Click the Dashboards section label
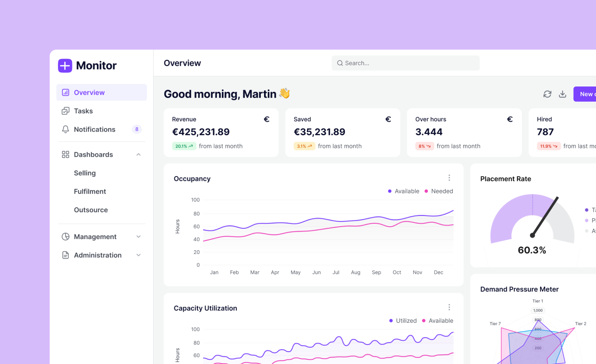This screenshot has height=364, width=596. coord(93,154)
